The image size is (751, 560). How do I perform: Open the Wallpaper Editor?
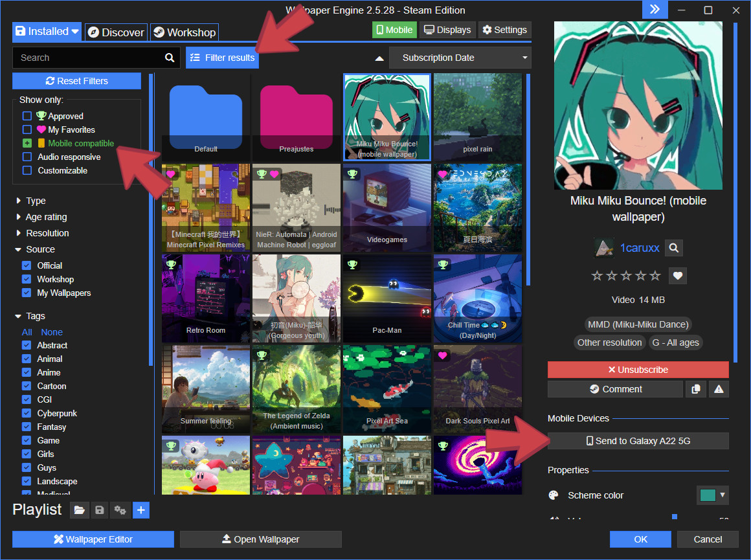click(x=93, y=539)
